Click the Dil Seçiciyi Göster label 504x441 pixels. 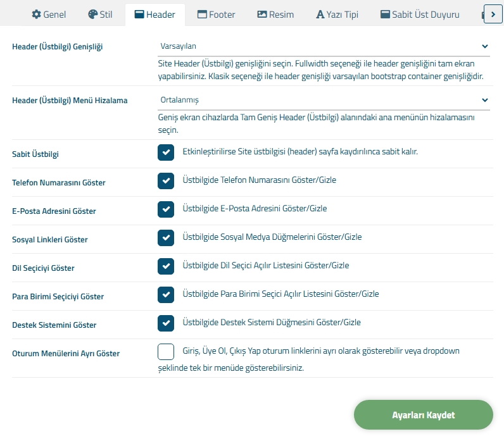[43, 268]
